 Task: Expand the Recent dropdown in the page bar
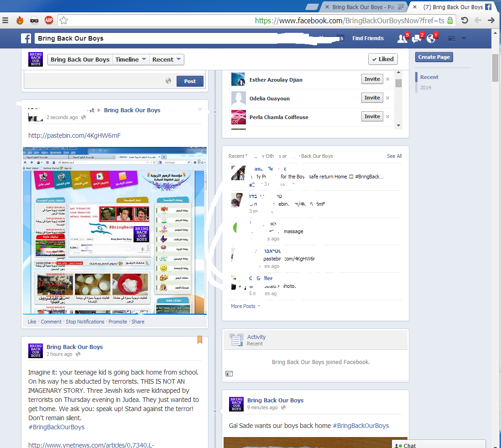tap(167, 59)
